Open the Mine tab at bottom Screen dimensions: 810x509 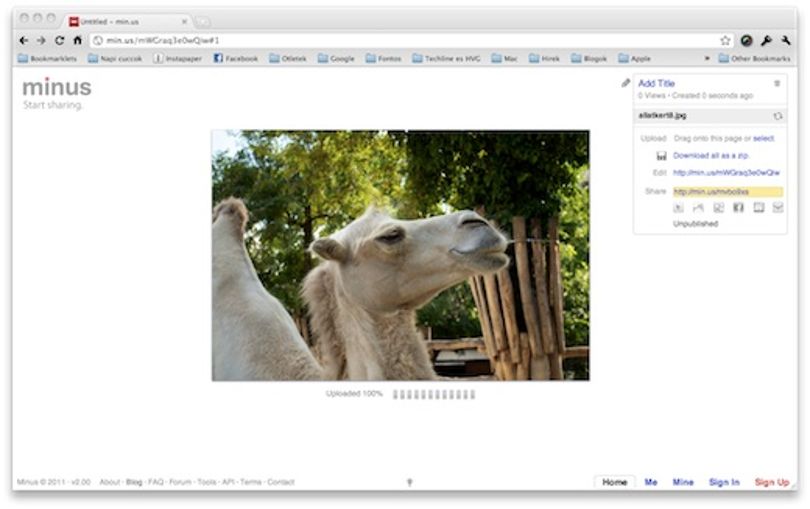coord(682,482)
